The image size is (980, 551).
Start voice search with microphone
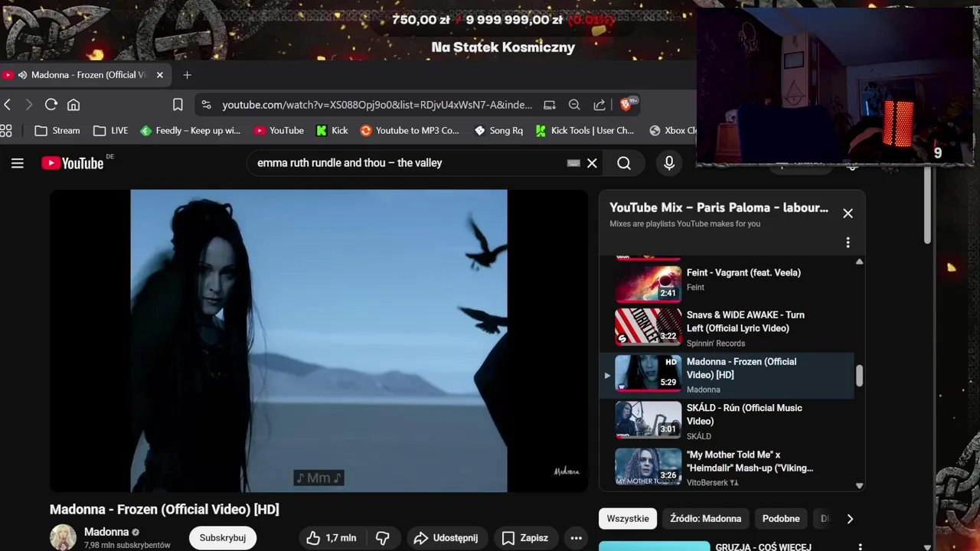pos(669,163)
